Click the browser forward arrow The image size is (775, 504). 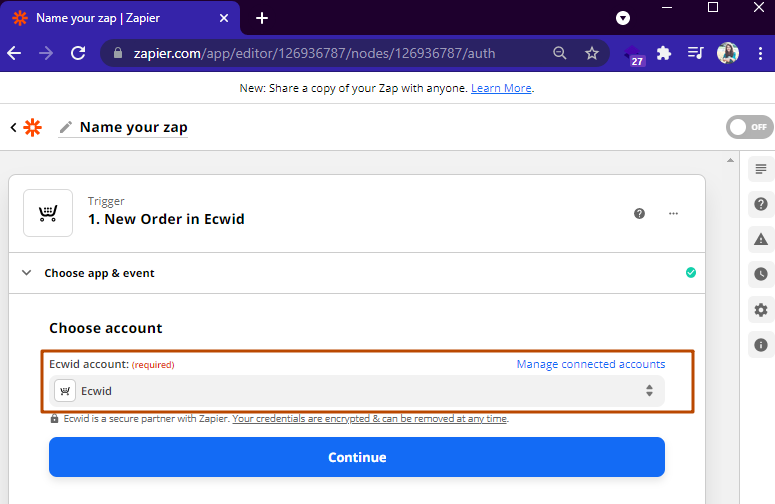click(46, 53)
